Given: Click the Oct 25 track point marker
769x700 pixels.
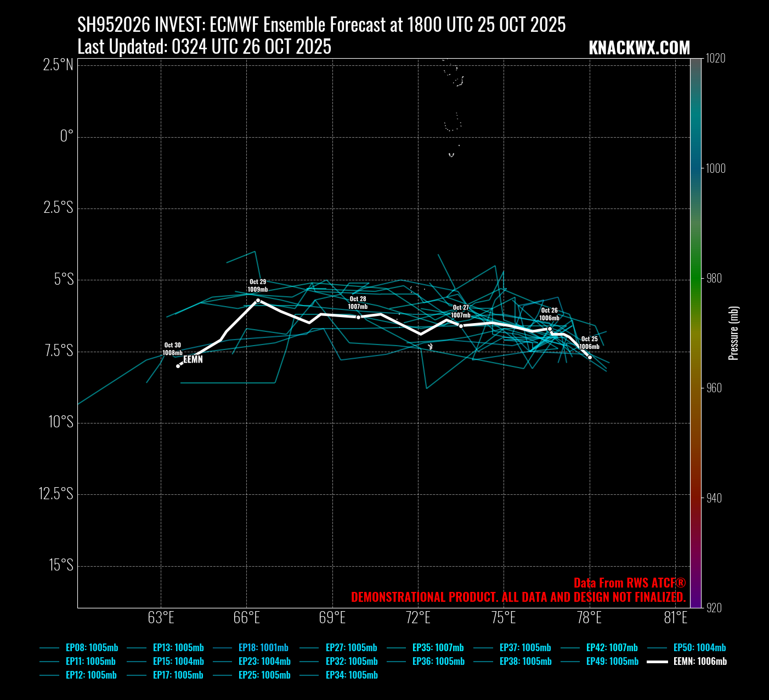Looking at the screenshot, I should pos(590,357).
